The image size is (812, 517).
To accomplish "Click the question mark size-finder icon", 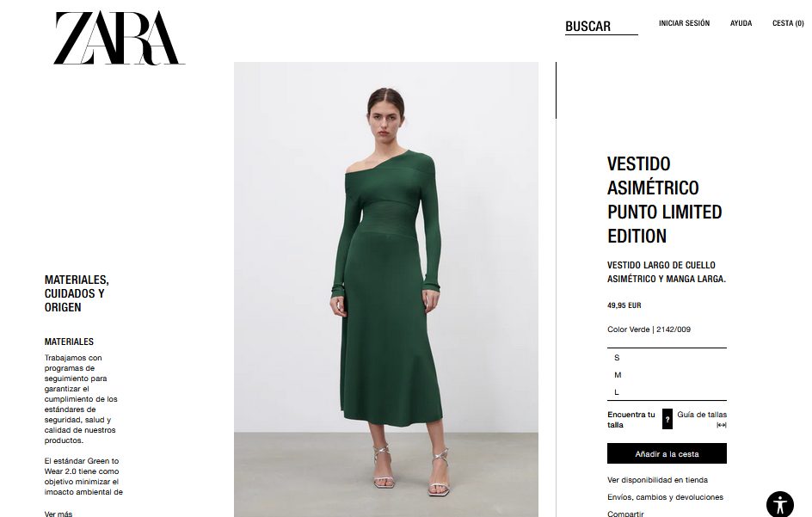I will click(x=667, y=419).
